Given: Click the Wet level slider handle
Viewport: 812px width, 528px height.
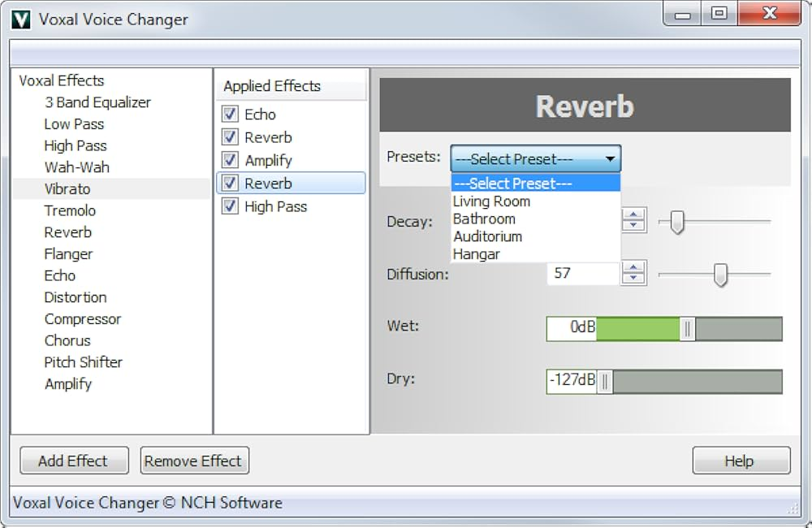Looking at the screenshot, I should point(687,328).
